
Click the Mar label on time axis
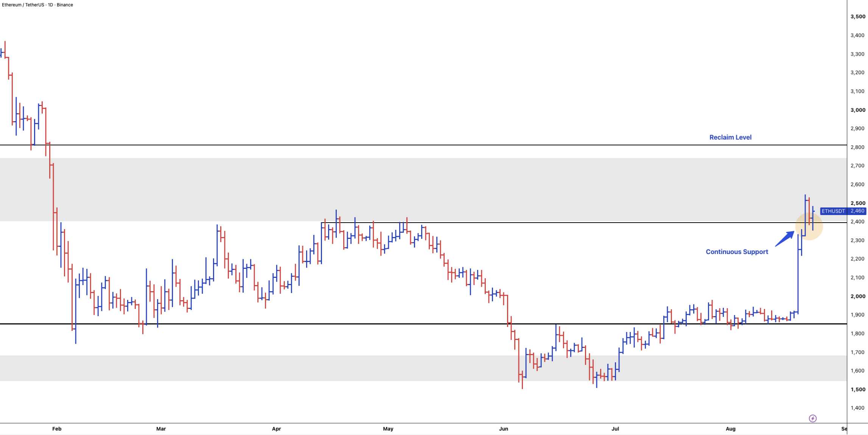pos(161,429)
